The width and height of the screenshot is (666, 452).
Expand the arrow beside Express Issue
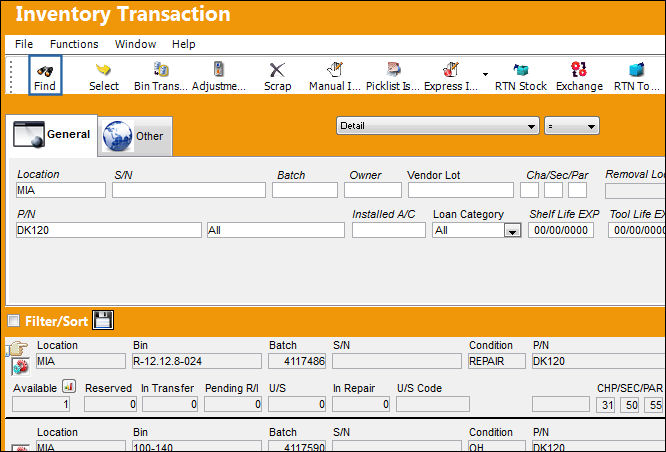pos(485,75)
